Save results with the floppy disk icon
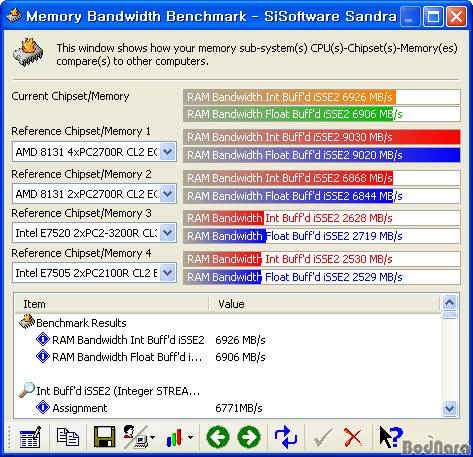This screenshot has height=457, width=473. point(105,437)
